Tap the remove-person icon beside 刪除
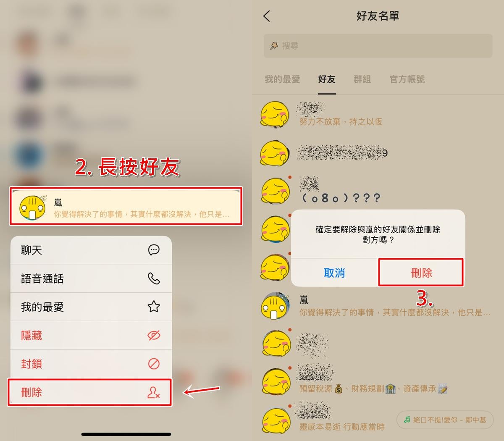 point(154,392)
